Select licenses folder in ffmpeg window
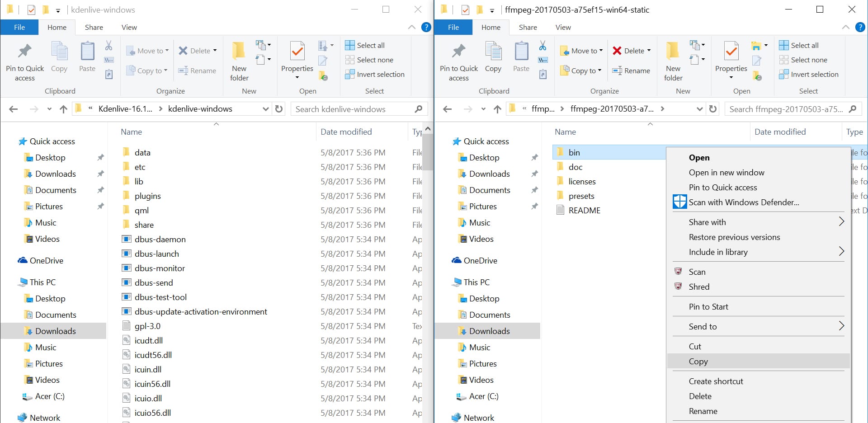This screenshot has height=423, width=868. point(582,181)
